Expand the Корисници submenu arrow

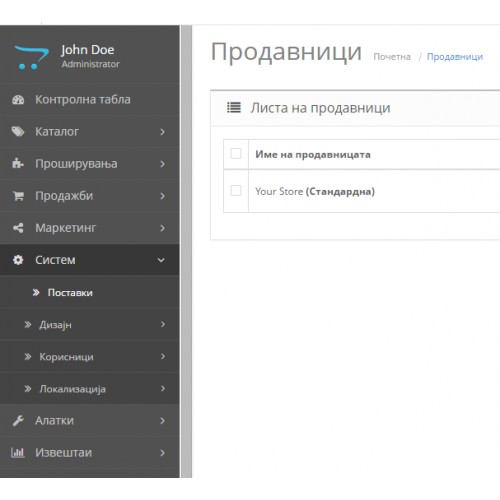point(163,356)
